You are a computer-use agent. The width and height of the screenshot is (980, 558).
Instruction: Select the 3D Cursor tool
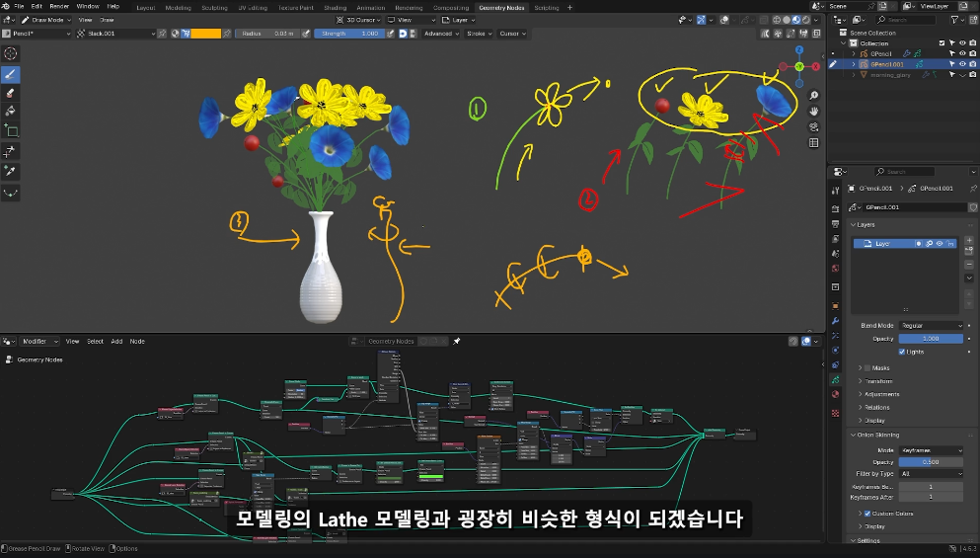coord(11,53)
